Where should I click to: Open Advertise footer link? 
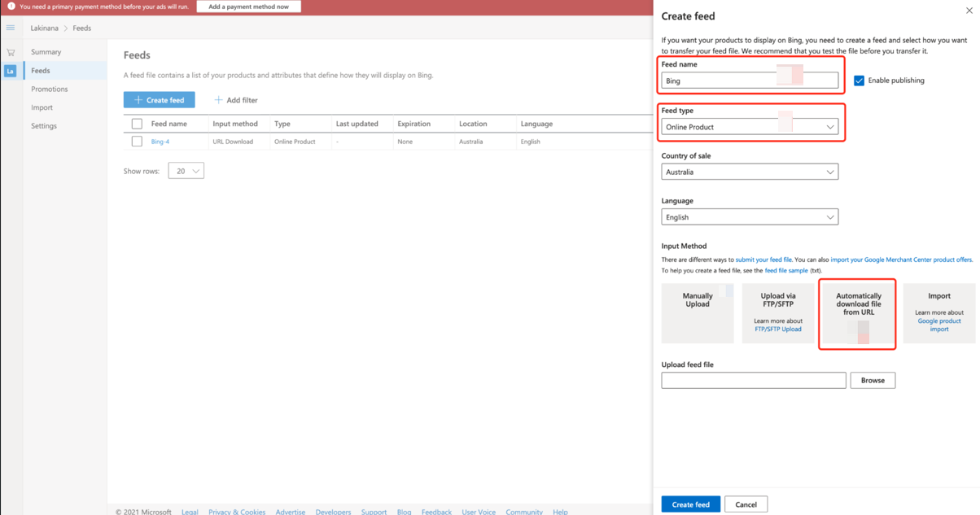point(291,512)
